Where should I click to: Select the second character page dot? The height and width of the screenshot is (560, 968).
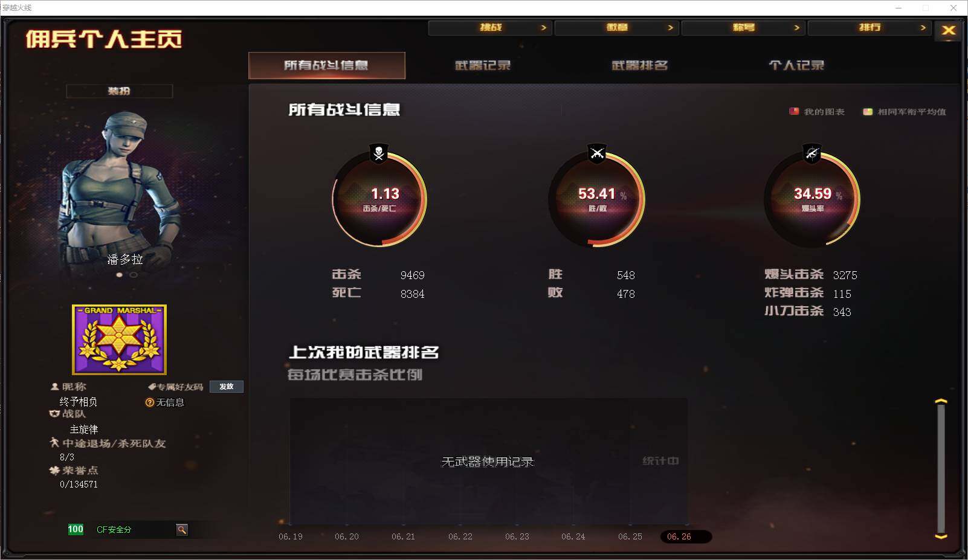(x=134, y=275)
